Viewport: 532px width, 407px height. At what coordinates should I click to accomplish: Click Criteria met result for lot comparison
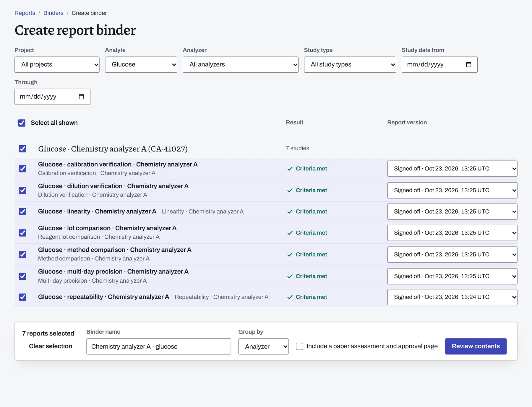[307, 233]
